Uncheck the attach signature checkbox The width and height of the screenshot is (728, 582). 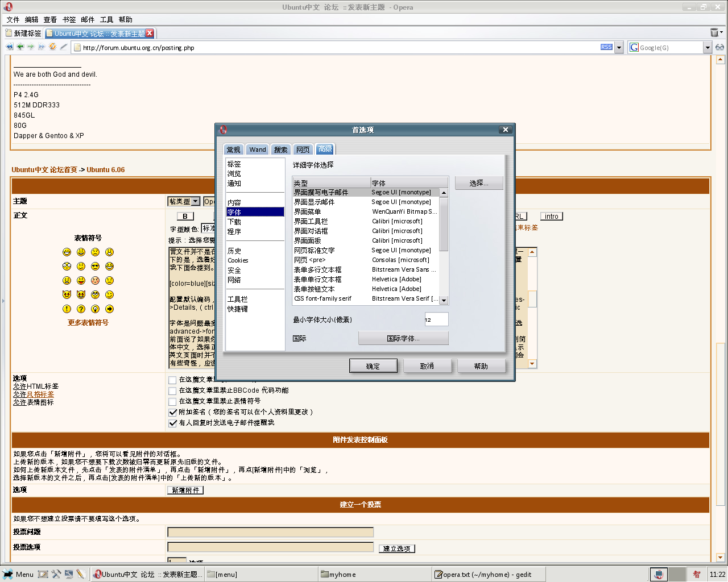tap(173, 412)
